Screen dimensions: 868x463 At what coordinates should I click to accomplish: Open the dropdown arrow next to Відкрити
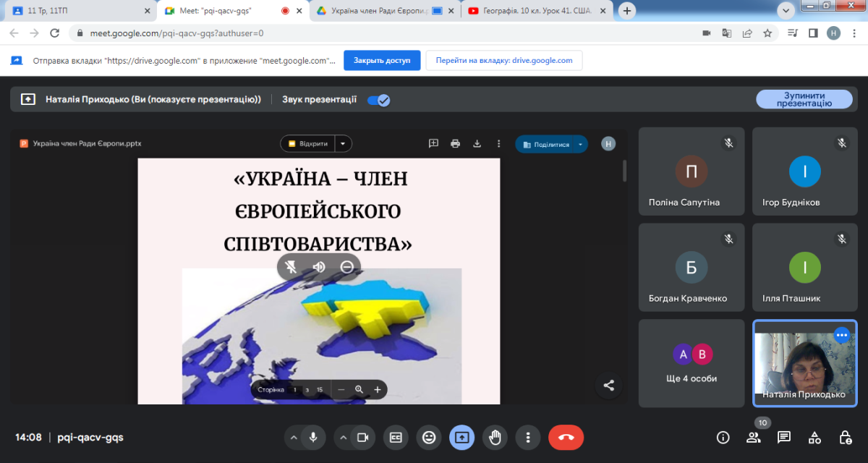tap(344, 144)
